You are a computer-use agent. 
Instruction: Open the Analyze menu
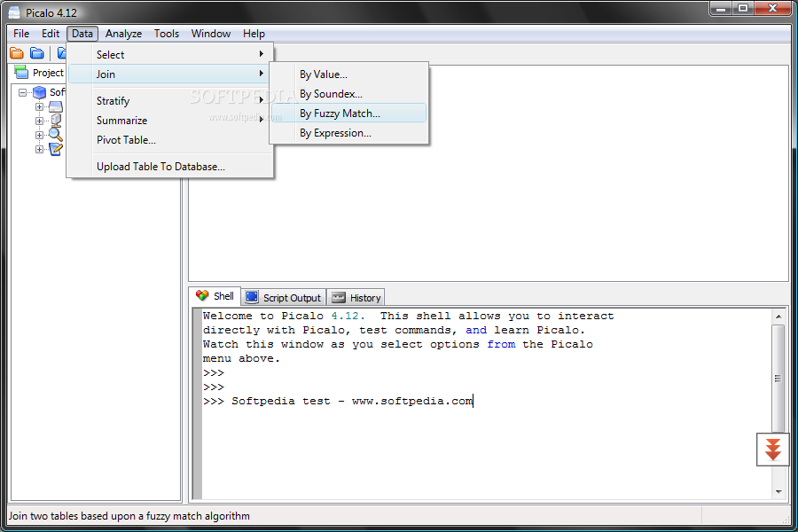coord(123,34)
